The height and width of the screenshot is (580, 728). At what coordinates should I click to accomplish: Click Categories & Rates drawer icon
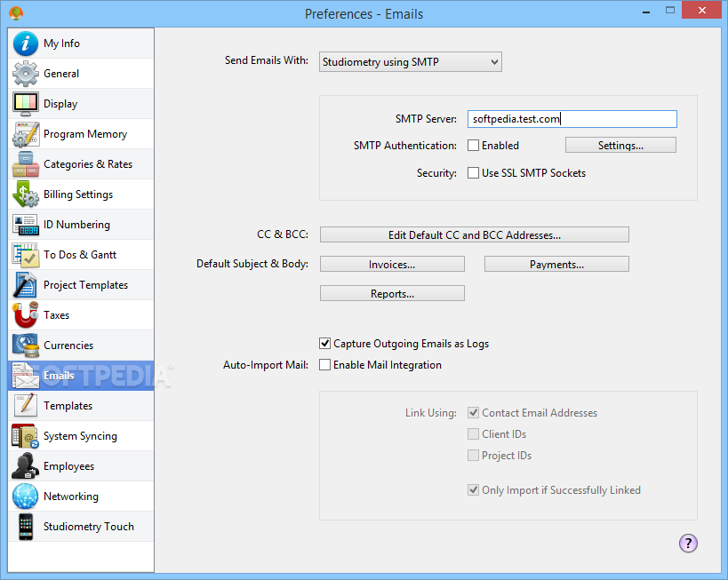[x=26, y=164]
